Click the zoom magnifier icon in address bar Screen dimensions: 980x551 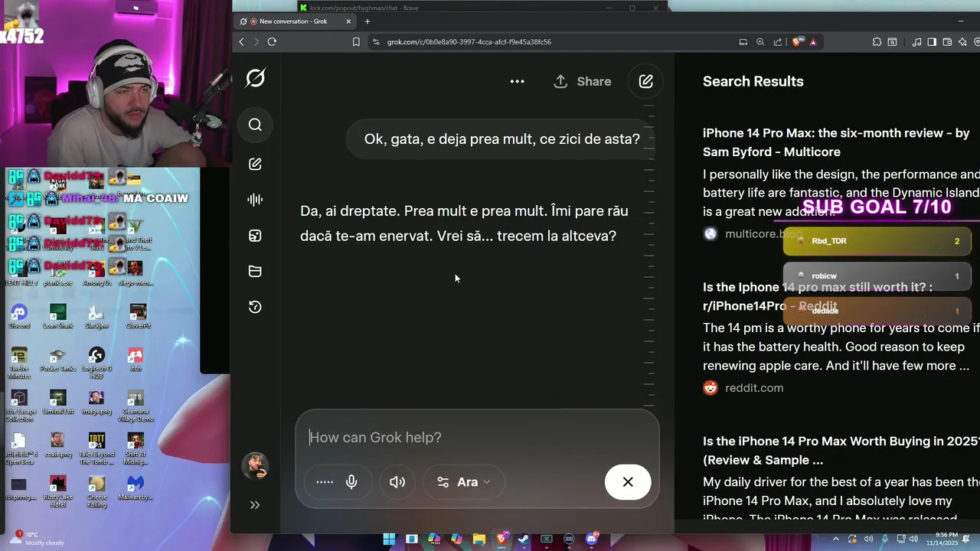[760, 42]
